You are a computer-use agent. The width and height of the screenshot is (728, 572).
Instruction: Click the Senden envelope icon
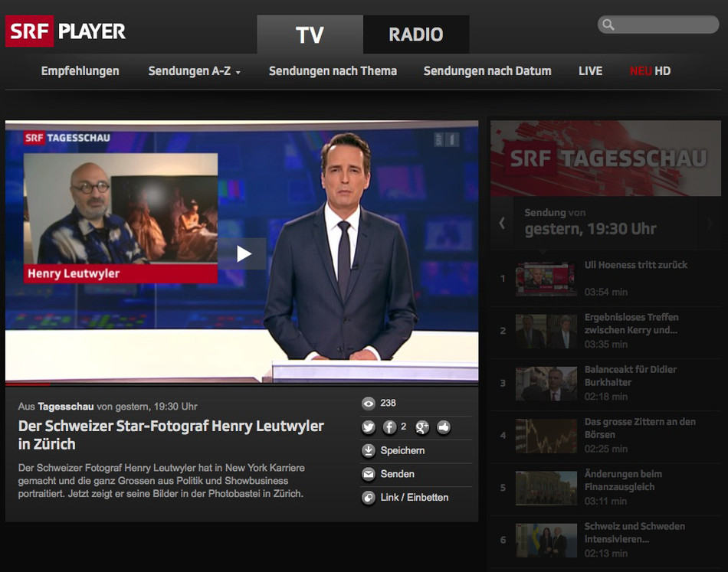[x=369, y=474]
